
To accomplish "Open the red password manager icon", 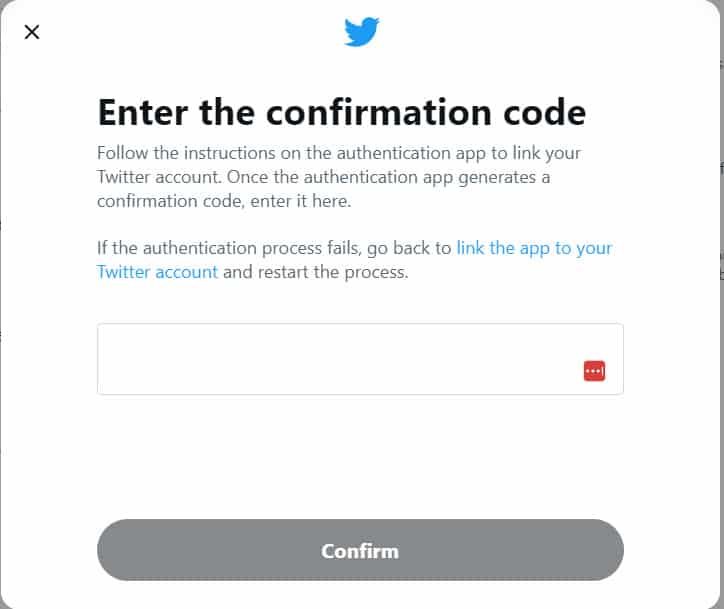I will [x=594, y=371].
